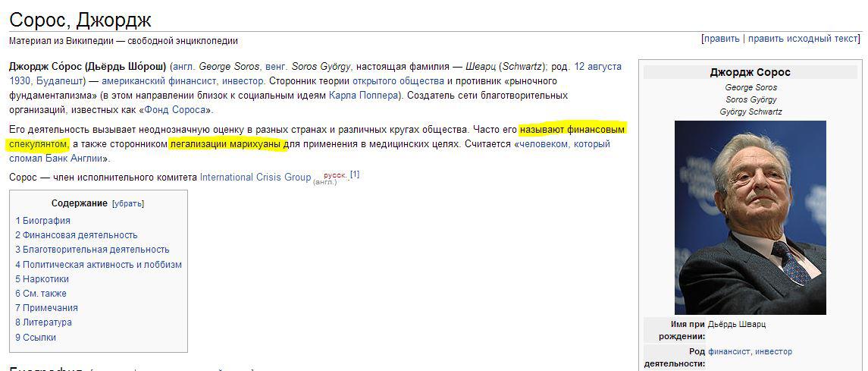868x371 pixels.
Task: Click the 'англ.' language link near George Soros
Action: click(x=185, y=67)
